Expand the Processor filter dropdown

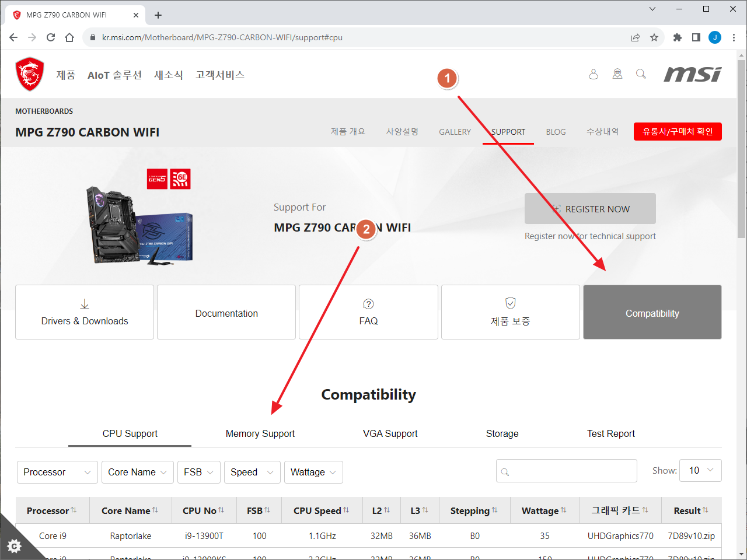pyautogui.click(x=57, y=472)
